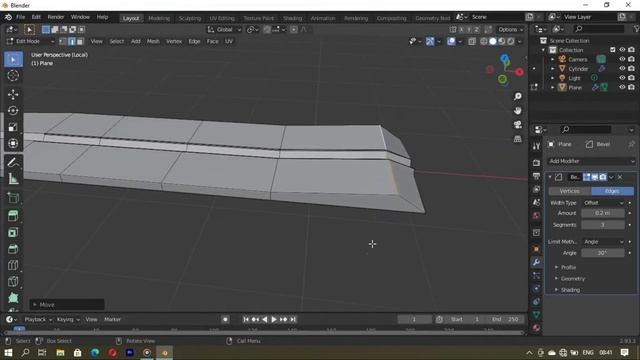This screenshot has width=640, height=360.
Task: Open Add Modifier dropdown
Action: (x=591, y=161)
